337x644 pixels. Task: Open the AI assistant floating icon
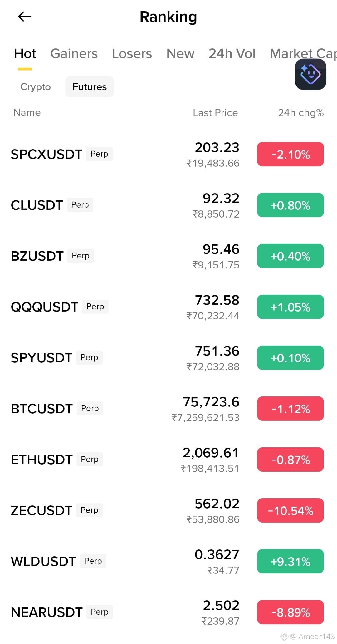click(310, 74)
